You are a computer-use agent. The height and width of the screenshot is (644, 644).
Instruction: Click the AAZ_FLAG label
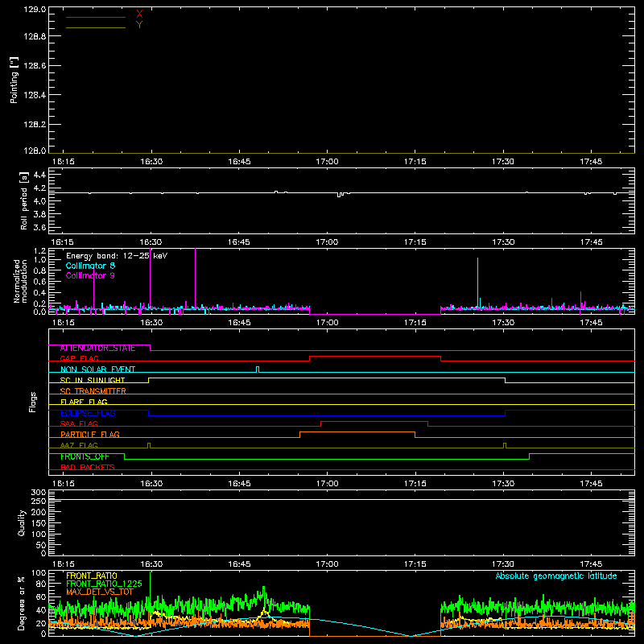[79, 445]
